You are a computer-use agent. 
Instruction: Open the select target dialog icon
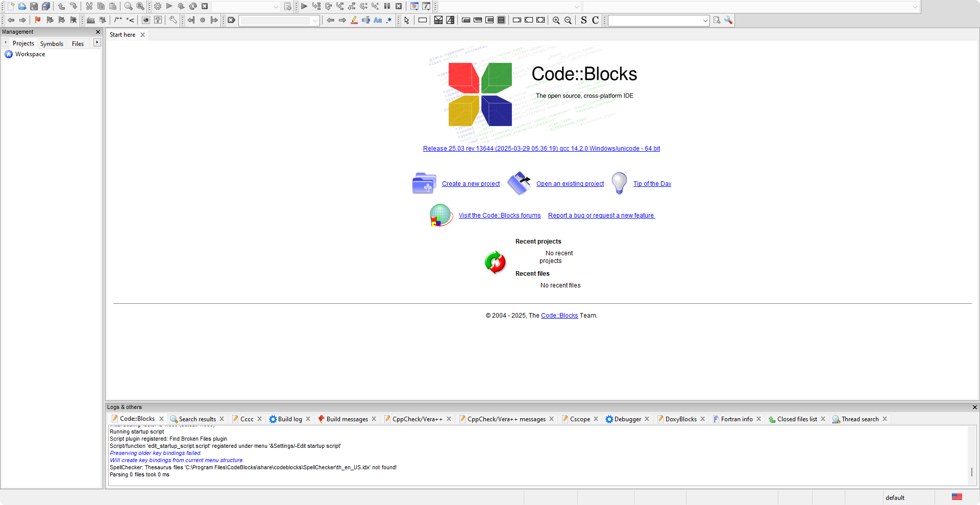pyautogui.click(x=288, y=6)
